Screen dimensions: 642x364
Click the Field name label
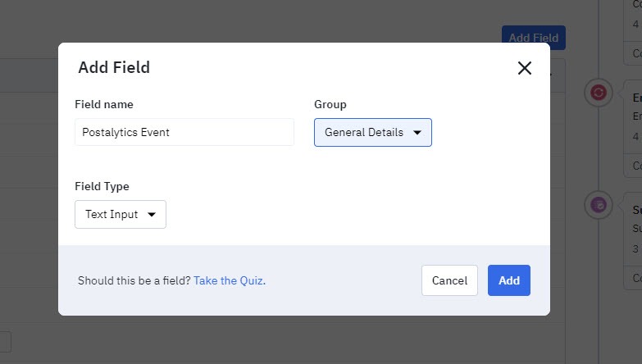point(104,104)
